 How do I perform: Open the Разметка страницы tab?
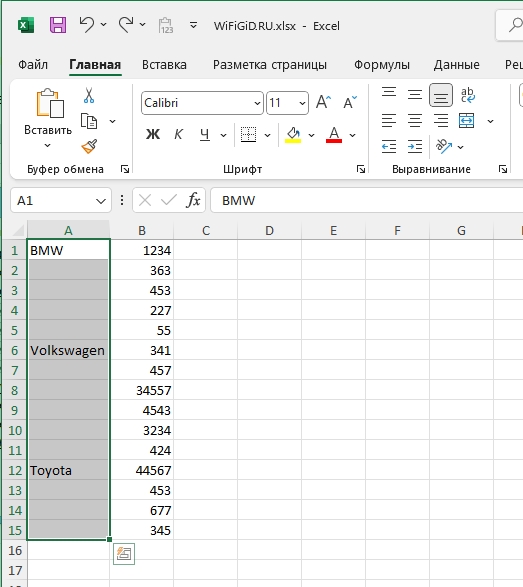[270, 65]
